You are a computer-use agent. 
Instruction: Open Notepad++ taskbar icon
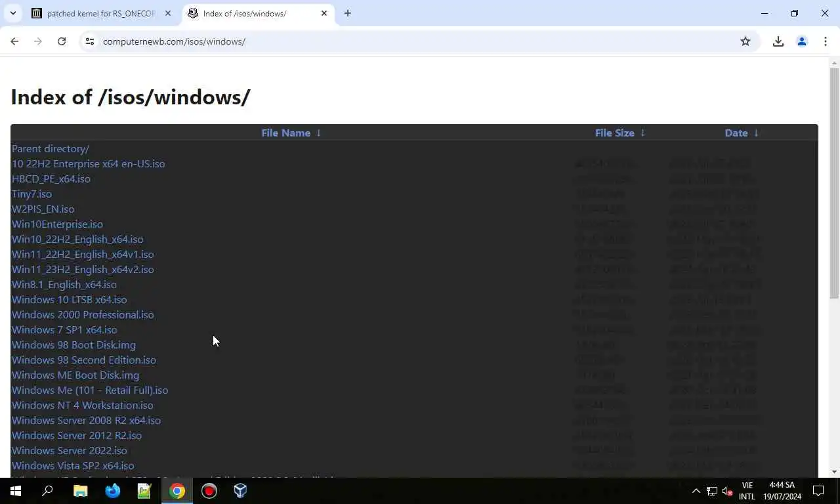(x=144, y=491)
